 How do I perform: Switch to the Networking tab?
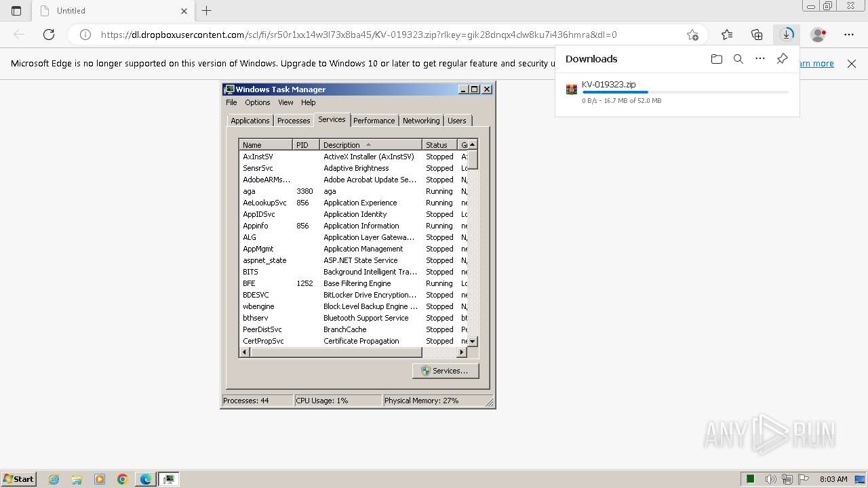[x=421, y=121]
